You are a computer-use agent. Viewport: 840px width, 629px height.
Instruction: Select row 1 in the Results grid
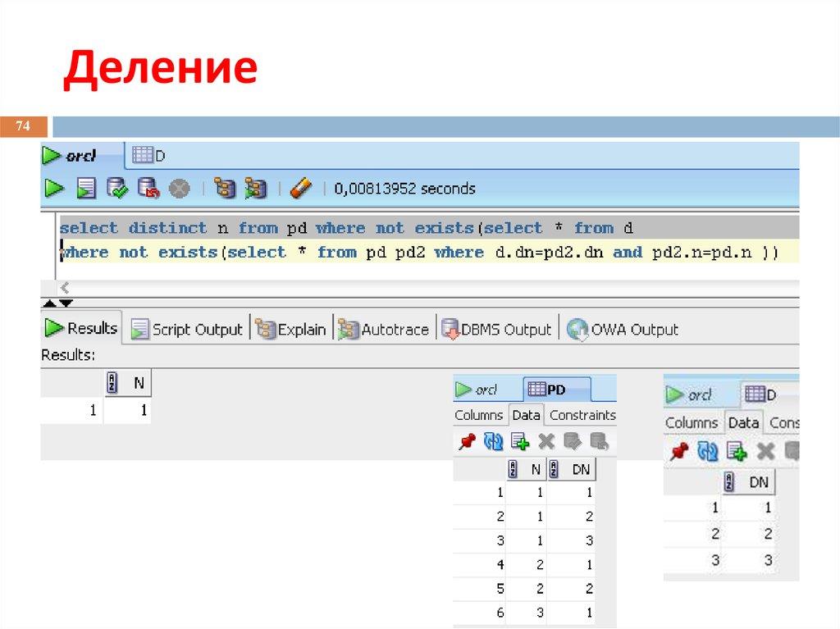(93, 408)
